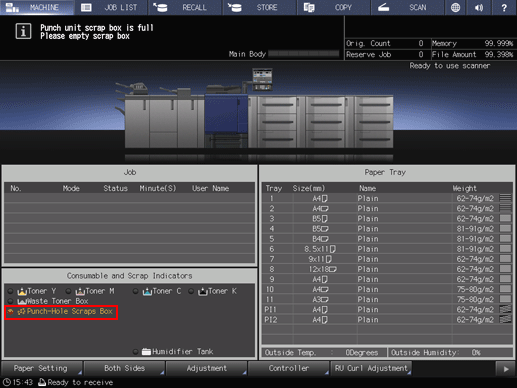Click the RECALL tab icon
This screenshot has width=517, height=388.
coord(160,7)
